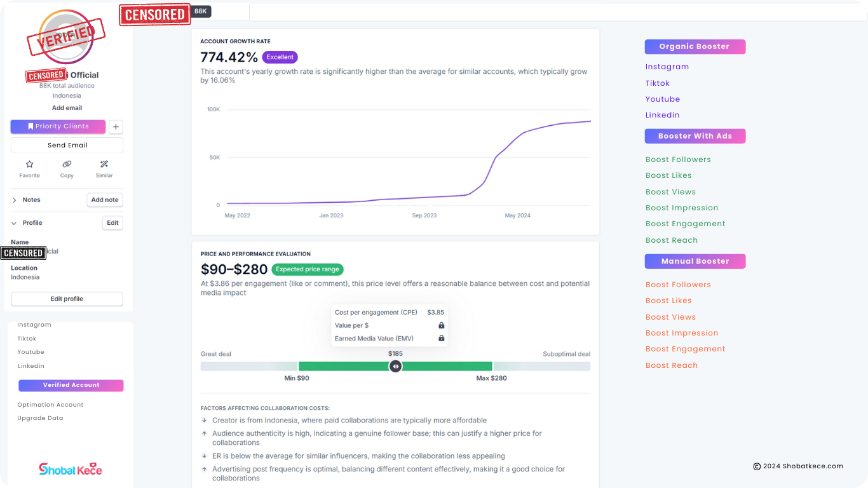Click the Similar magic wand icon
This screenshot has width=868, height=488.
coord(104,164)
